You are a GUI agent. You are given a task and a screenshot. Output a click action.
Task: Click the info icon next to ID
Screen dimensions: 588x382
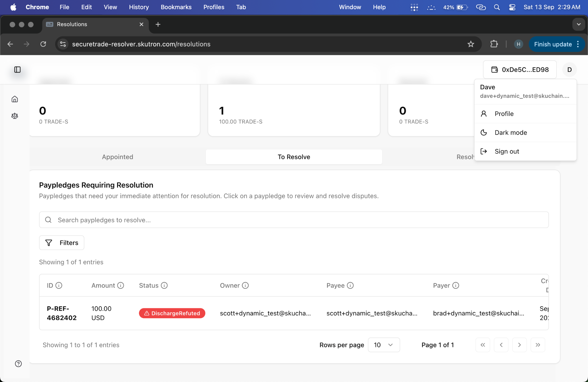pyautogui.click(x=59, y=285)
